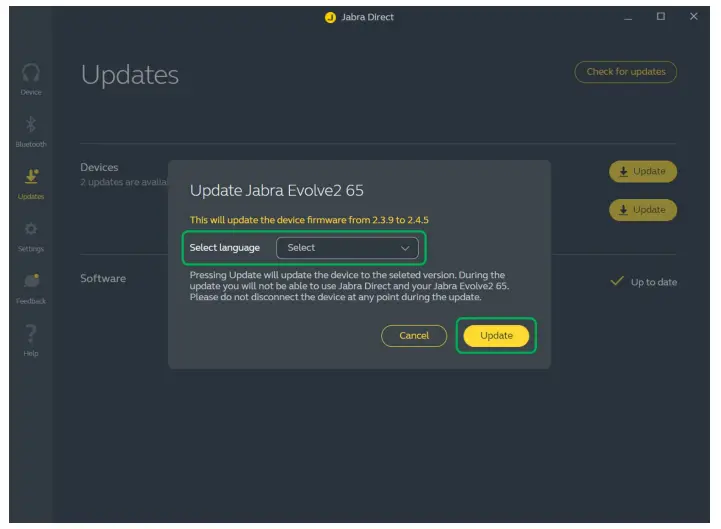Close the Jabra Direct window
721x529 pixels.
pos(694,17)
